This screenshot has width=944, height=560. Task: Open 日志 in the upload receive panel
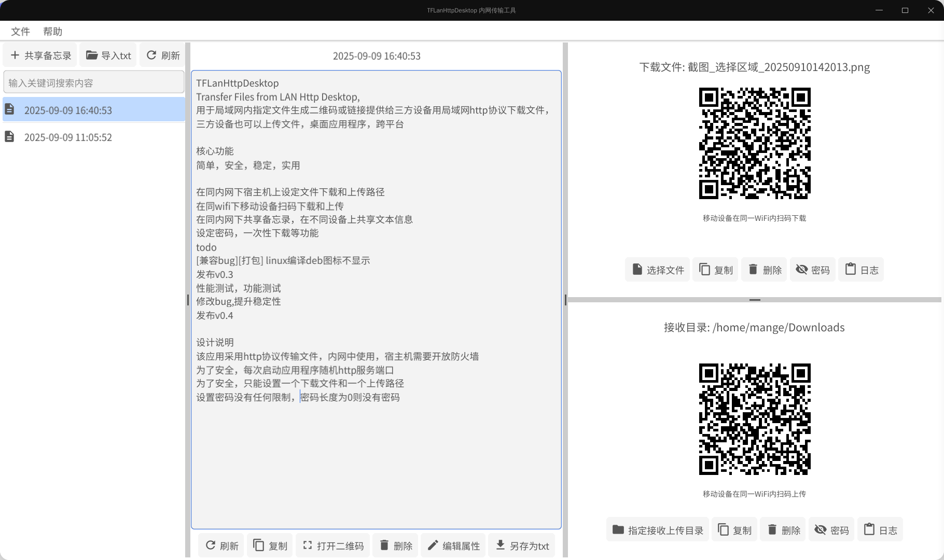[x=880, y=530]
